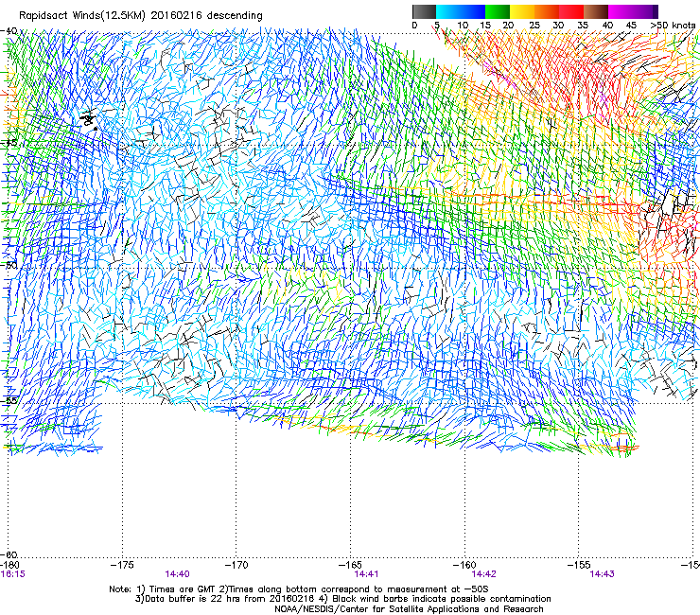Click the '3)Data buffer is 22 hrs' footnote line
The width and height of the screenshot is (700, 615).
click(x=342, y=599)
